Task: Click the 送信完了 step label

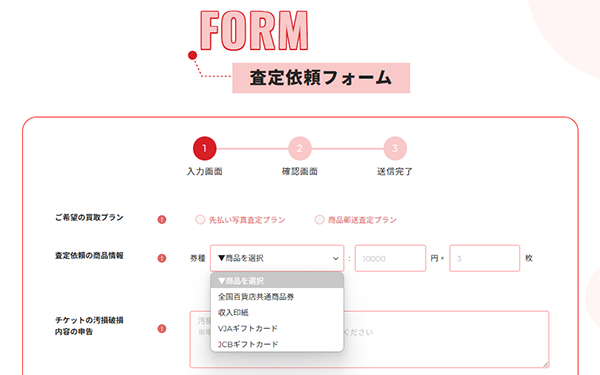Action: click(x=395, y=171)
